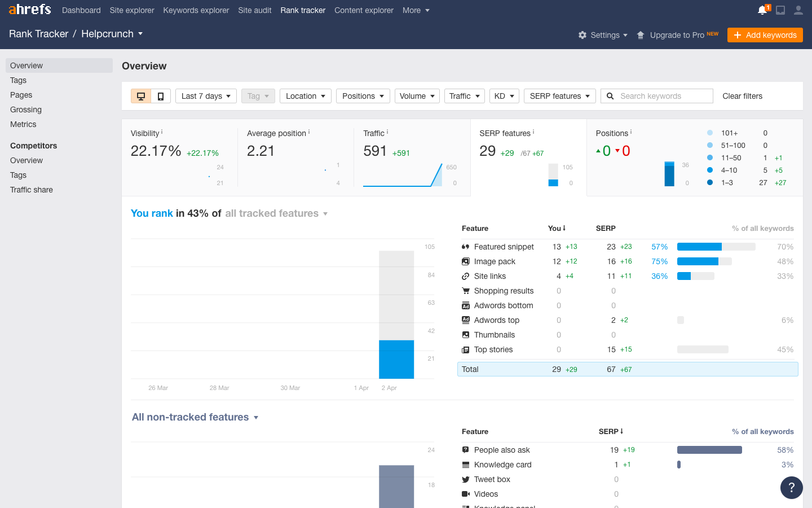Click the Traffic info icon
Screen dimensions: 812x508
click(387, 132)
